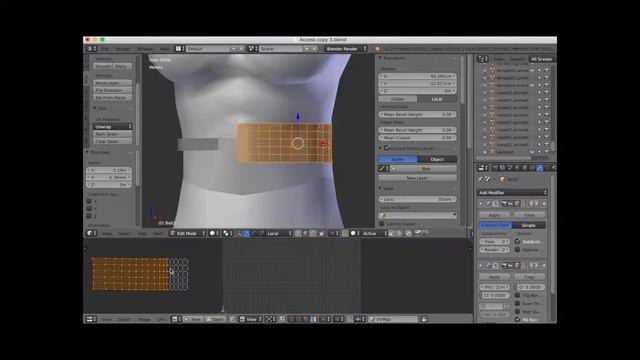Open the pivot point selector icon
640x360 pixels.
228,233
